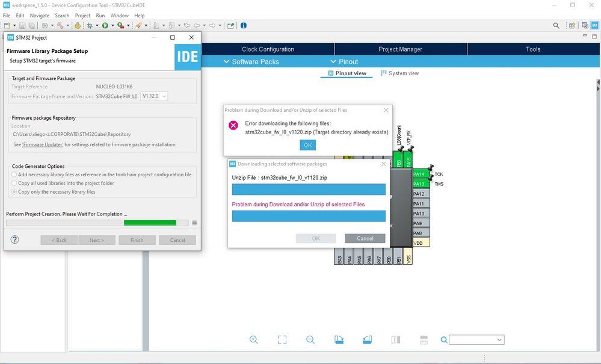Click the Finish button in STM32 Project wizard
This screenshot has height=364, width=601.
tap(137, 240)
